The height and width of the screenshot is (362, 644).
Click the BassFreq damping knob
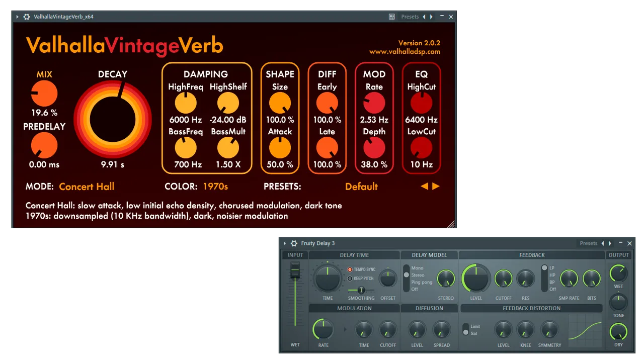[186, 148]
